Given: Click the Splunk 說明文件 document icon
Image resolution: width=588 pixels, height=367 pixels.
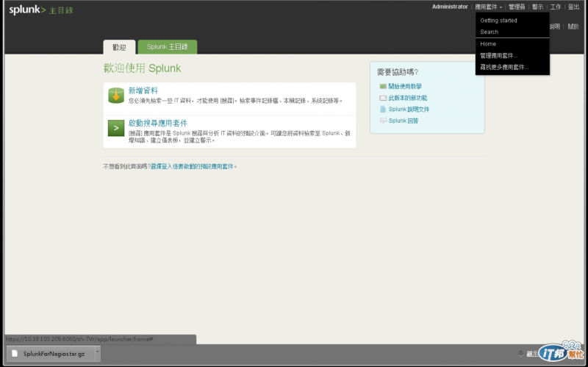Looking at the screenshot, I should pos(383,109).
